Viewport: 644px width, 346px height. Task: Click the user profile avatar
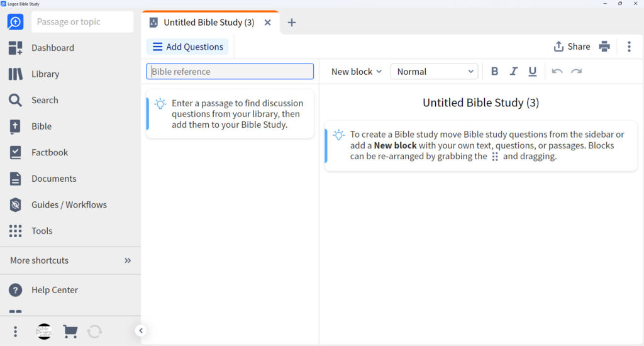(44, 331)
